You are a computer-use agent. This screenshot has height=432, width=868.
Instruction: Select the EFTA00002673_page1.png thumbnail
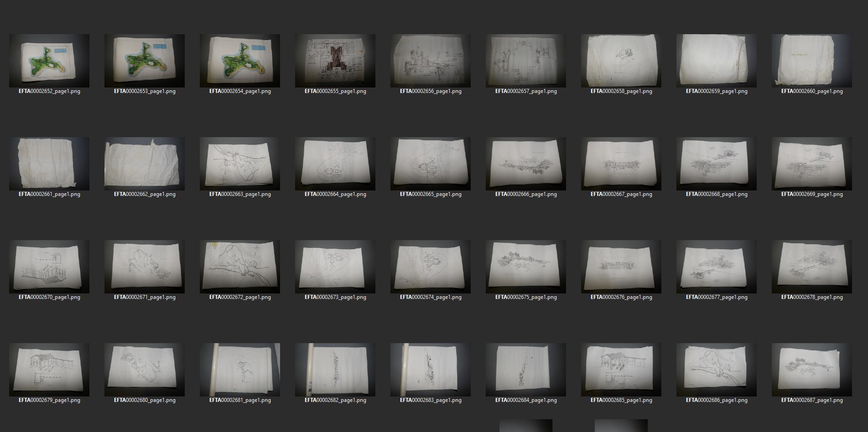point(335,267)
